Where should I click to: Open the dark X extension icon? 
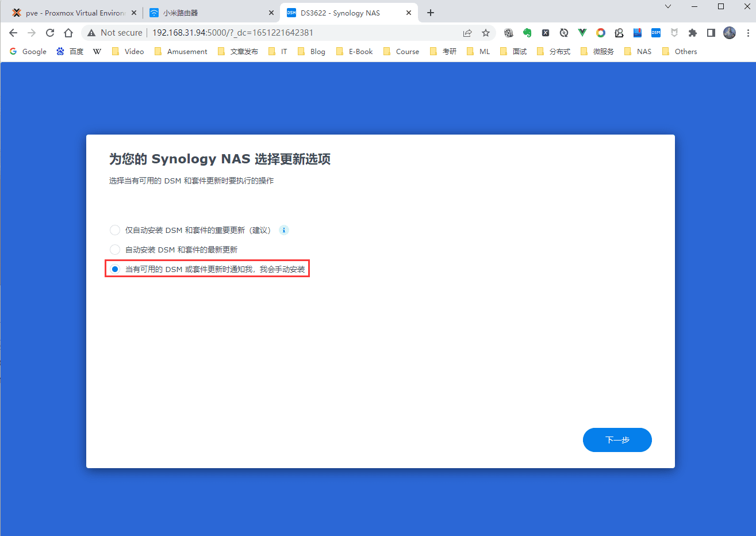[x=546, y=33]
